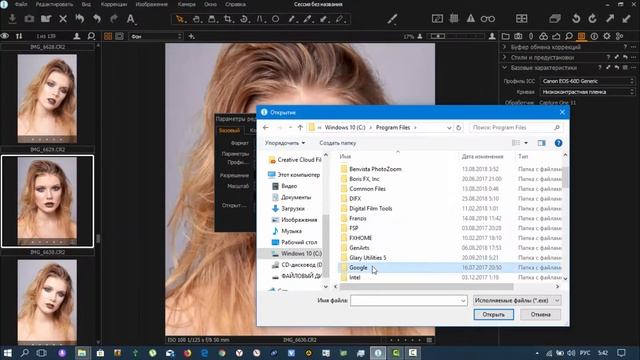This screenshot has width=640, height=360.
Task: Open the Metadata info tool tab
Action: click(594, 36)
